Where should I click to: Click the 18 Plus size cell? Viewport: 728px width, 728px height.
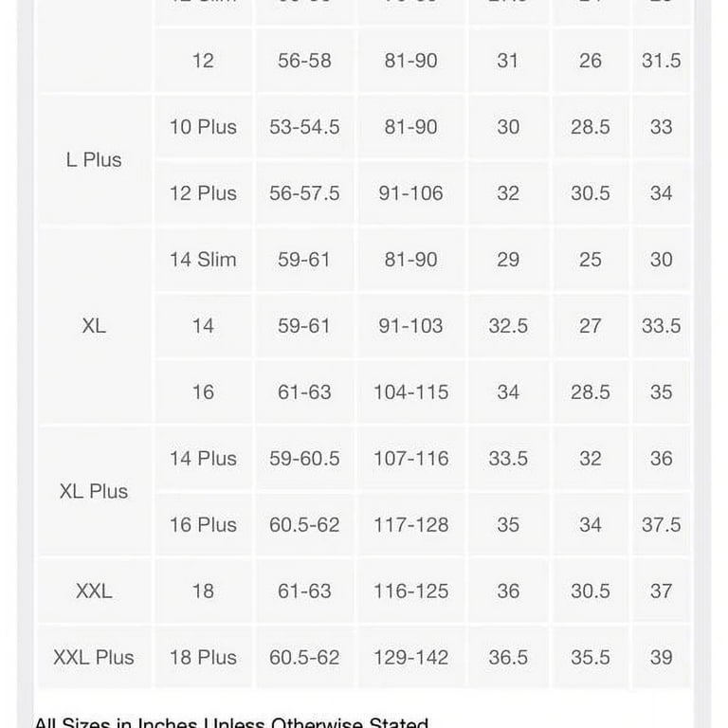click(x=204, y=657)
